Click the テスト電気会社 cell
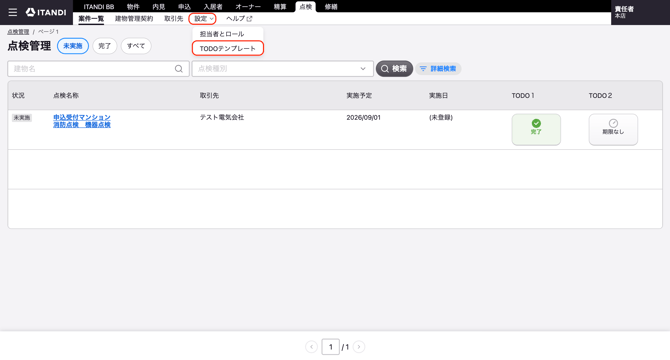 [222, 117]
